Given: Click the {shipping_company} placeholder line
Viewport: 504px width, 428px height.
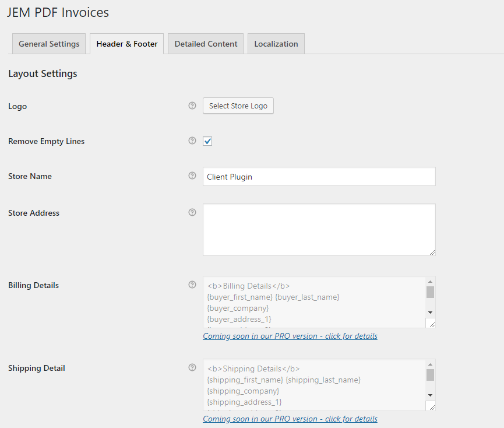Looking at the screenshot, I should tap(243, 391).
